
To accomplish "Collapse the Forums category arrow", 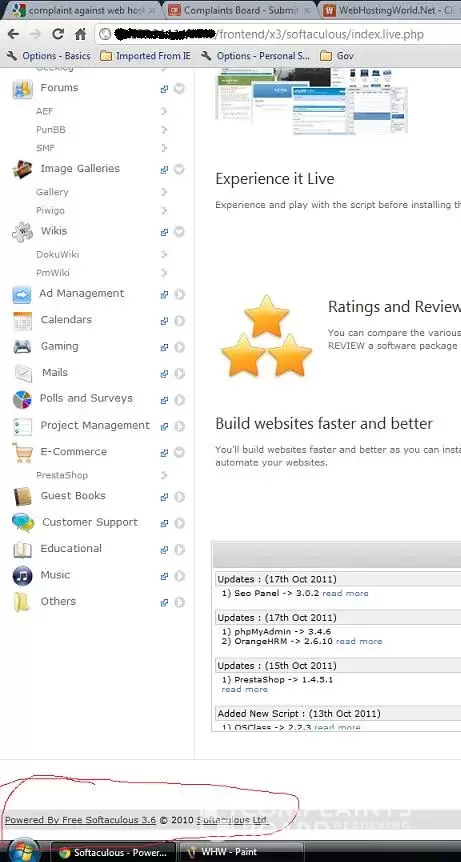I will (x=179, y=88).
